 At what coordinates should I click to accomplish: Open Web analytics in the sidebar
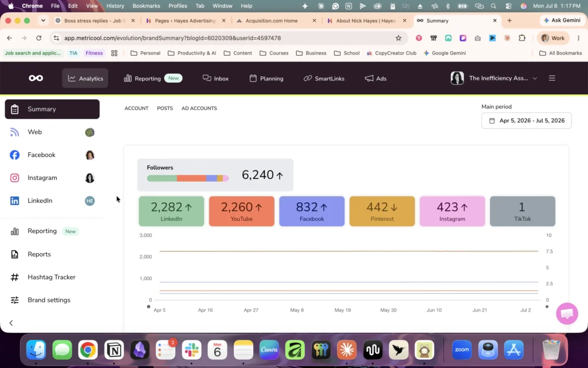pyautogui.click(x=52, y=132)
